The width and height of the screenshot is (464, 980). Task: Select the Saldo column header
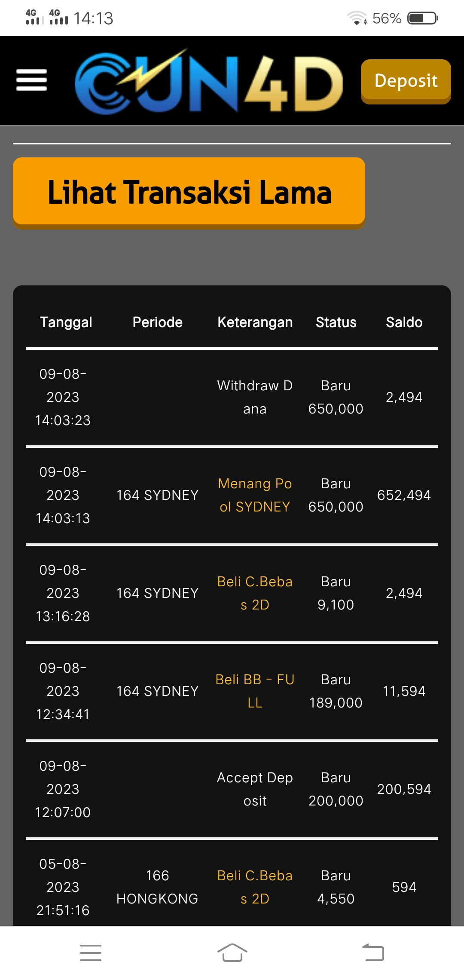coord(404,322)
